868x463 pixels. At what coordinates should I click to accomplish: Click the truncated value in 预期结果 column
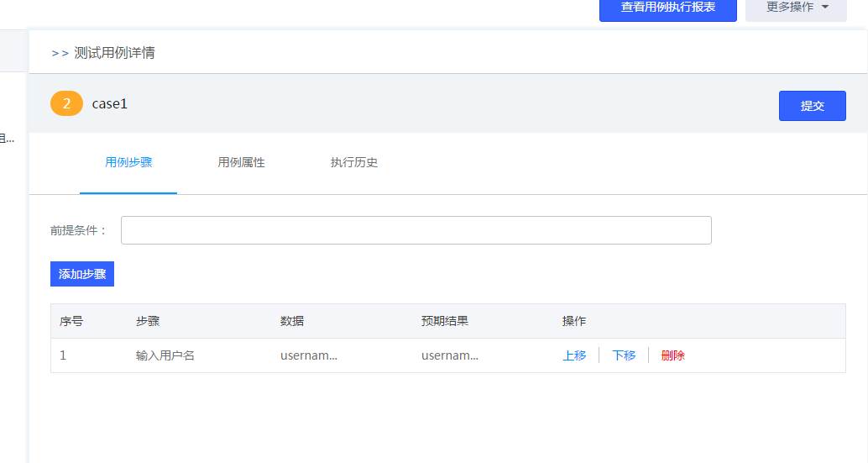click(449, 355)
